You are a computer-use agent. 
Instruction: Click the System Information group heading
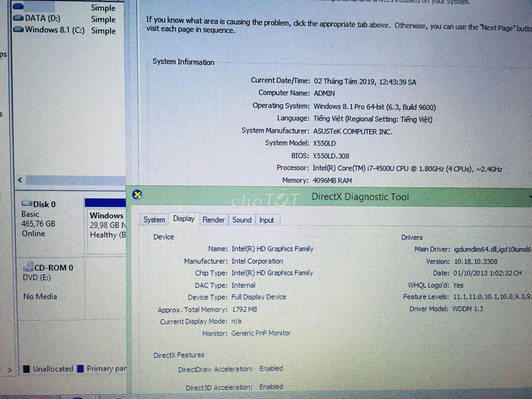[x=183, y=62]
